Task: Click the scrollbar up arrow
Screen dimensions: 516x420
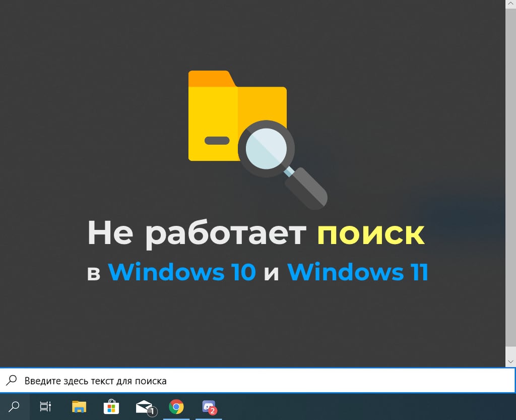Action: pos(511,3)
